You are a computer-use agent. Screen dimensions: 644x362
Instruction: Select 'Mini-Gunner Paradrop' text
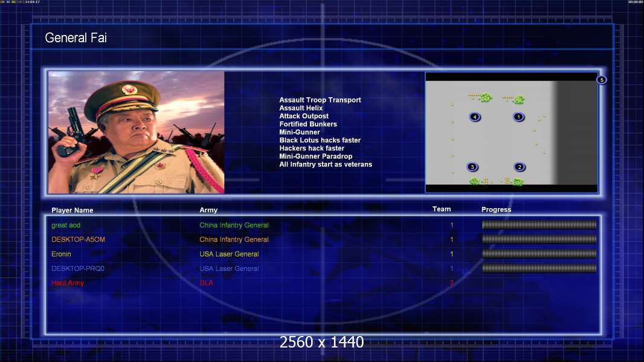(315, 156)
